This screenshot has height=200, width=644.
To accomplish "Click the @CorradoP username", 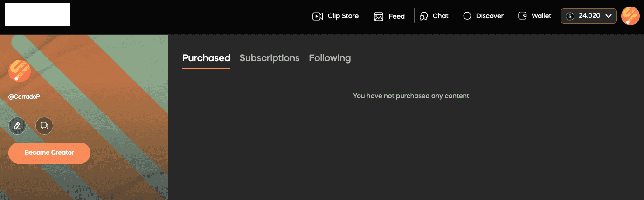I will (x=24, y=97).
